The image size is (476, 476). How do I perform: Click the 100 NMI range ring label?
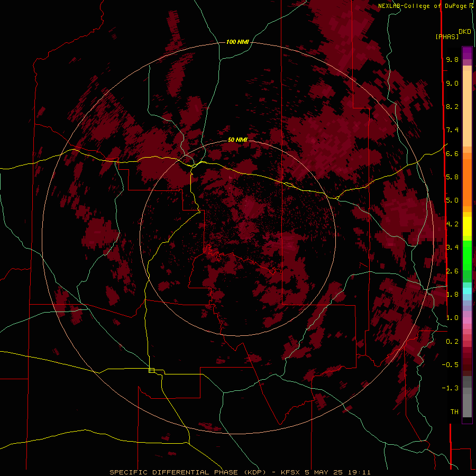237,42
